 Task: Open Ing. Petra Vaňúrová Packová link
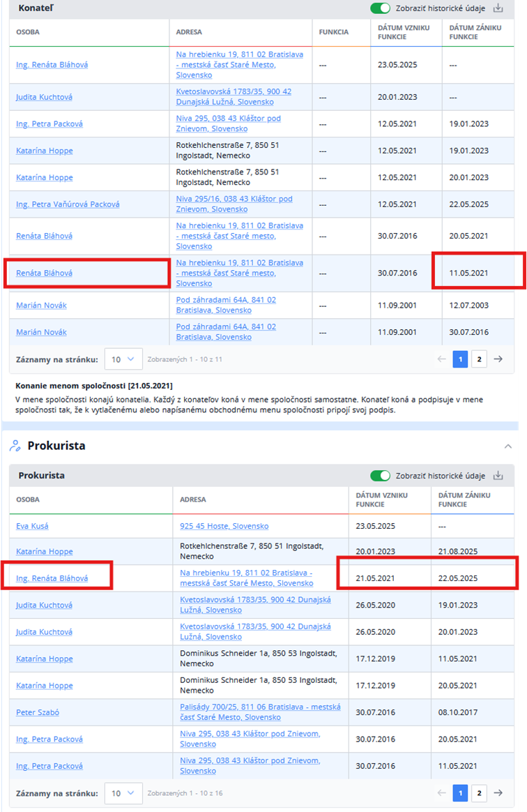point(68,204)
